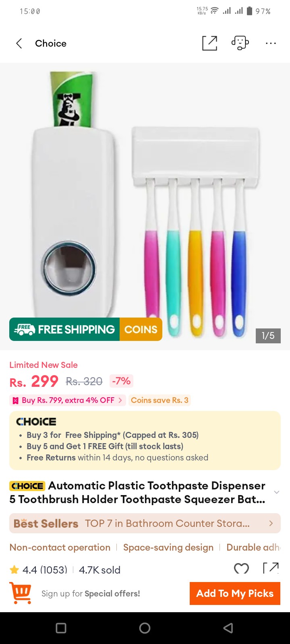
Task: Tap the Non-contact operation feature tag
Action: coord(60,547)
